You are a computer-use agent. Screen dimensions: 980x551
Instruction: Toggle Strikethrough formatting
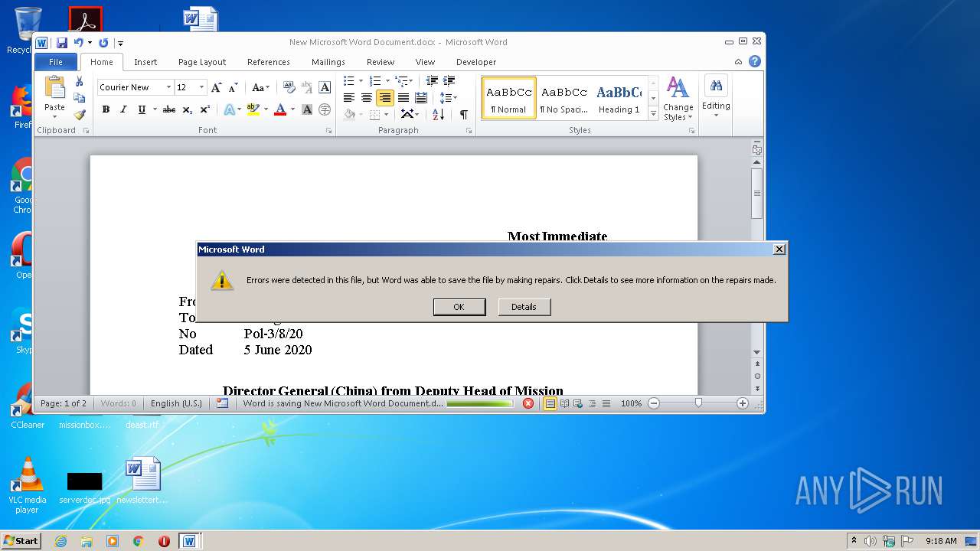(169, 109)
